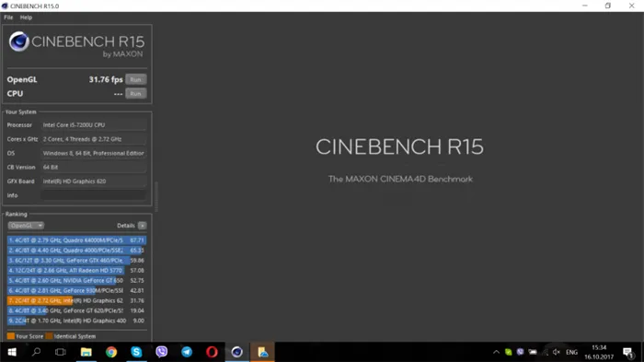Image resolution: width=644 pixels, height=362 pixels.
Task: Open Telegram from the taskbar
Action: (x=187, y=352)
